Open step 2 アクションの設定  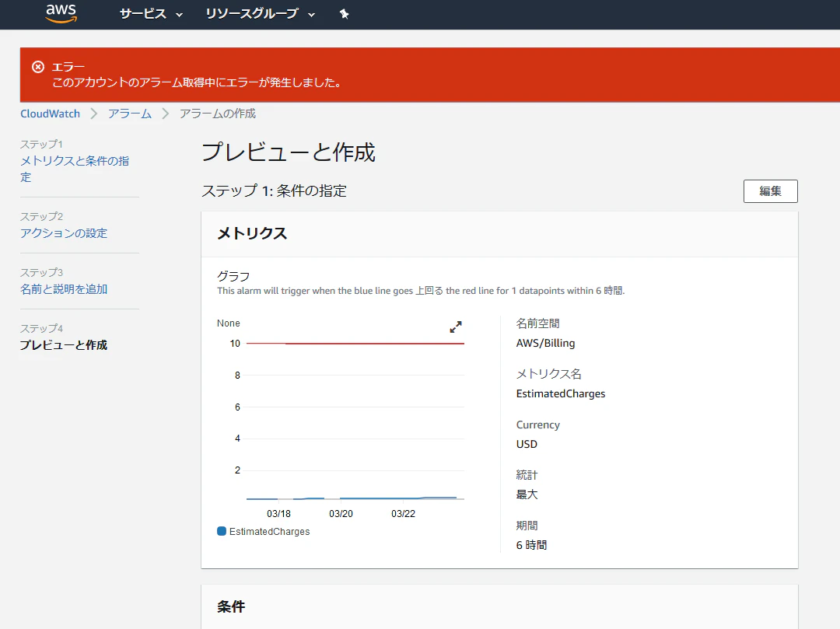click(64, 233)
